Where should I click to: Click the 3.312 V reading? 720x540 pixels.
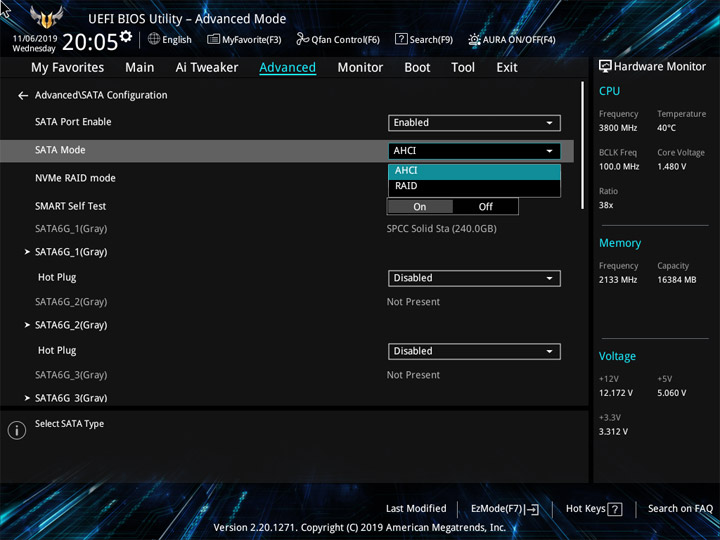(x=613, y=432)
